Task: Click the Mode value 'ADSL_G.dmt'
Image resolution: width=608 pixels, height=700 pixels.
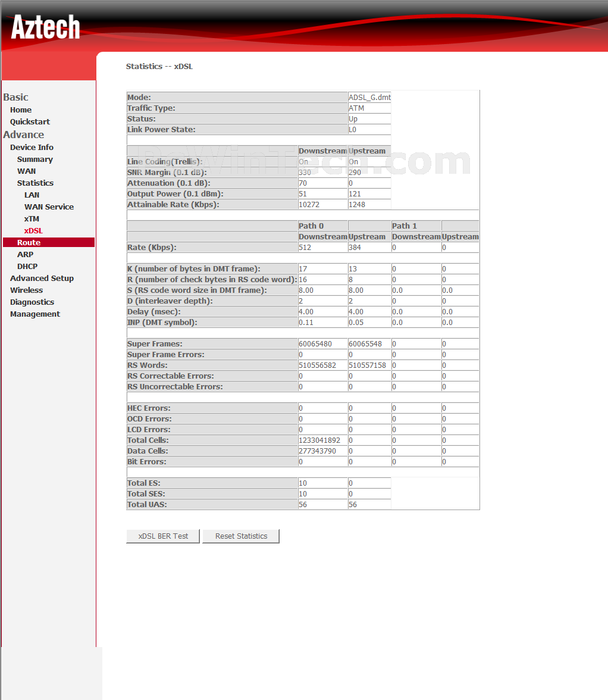Action: [x=369, y=98]
